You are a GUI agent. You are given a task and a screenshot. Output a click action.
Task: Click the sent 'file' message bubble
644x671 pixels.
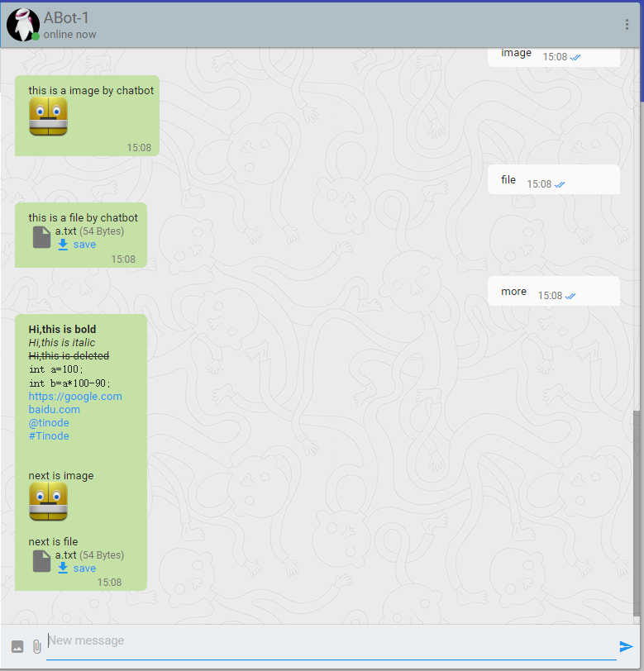tap(554, 179)
